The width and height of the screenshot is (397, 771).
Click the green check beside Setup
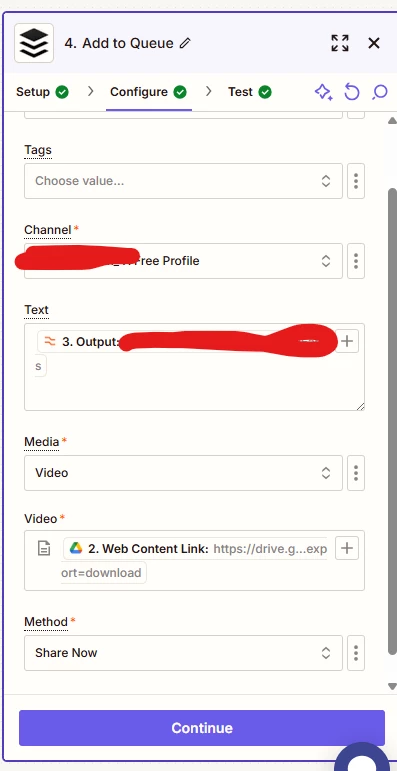pyautogui.click(x=62, y=92)
